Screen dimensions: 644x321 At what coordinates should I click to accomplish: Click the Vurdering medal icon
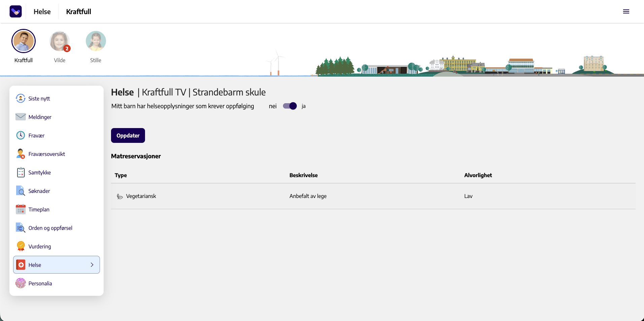pyautogui.click(x=21, y=246)
